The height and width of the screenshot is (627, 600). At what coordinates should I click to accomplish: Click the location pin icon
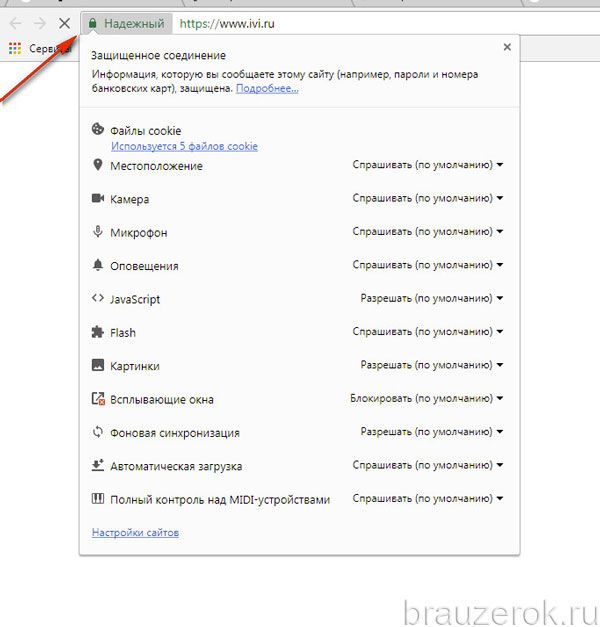coord(98,164)
